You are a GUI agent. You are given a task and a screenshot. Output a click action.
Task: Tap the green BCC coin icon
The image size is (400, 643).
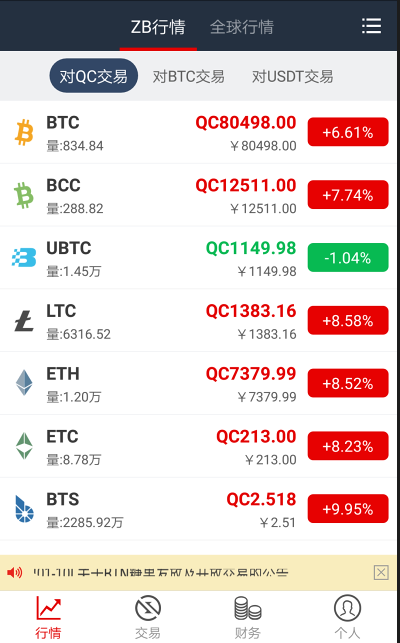[24, 195]
